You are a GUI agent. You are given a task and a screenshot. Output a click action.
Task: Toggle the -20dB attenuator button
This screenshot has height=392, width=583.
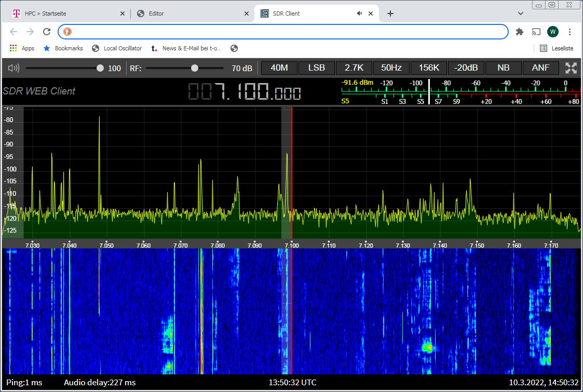point(466,68)
